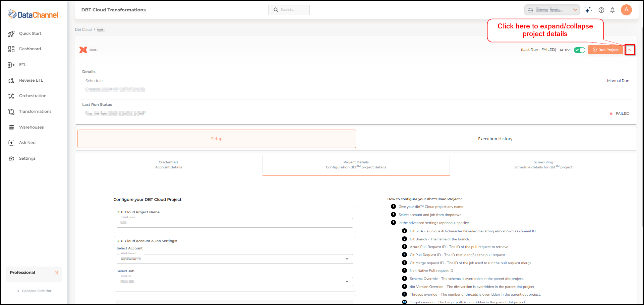Image resolution: width=644 pixels, height=305 pixels.
Task: Click the 'Threads override' help line
Action: (475, 295)
